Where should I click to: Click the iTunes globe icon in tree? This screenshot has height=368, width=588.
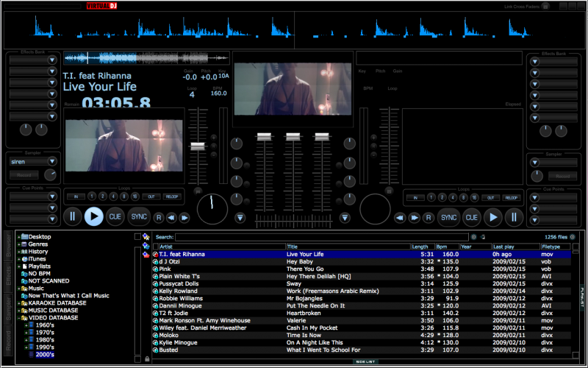point(24,259)
